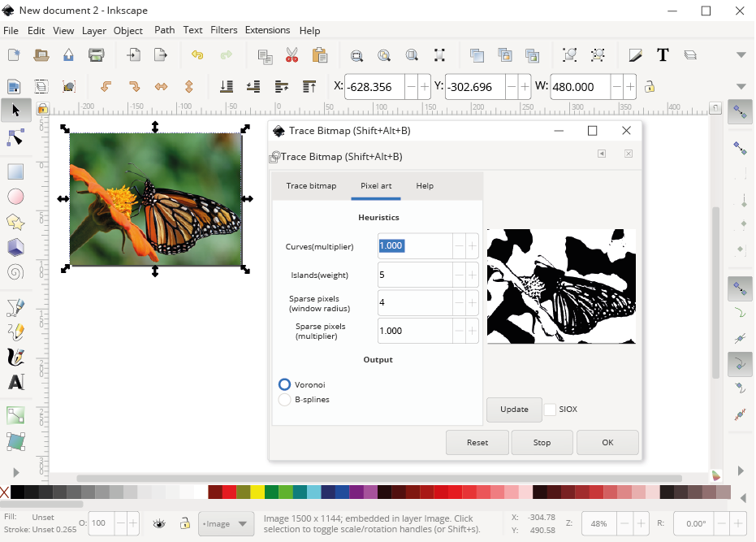The image size is (756, 542).
Task: Click the Undo icon in the toolbar
Action: point(197,54)
